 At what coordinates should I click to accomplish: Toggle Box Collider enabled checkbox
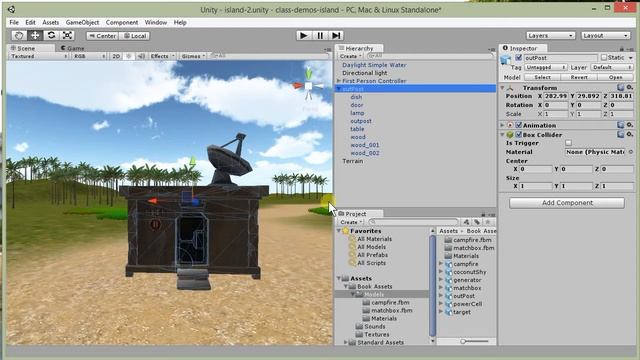(519, 134)
